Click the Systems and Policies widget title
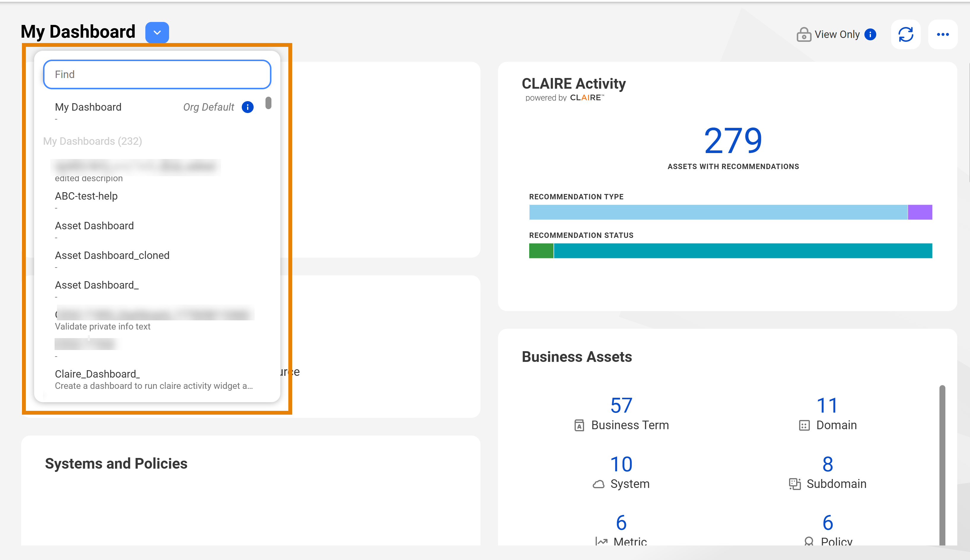The image size is (970, 560). pos(116,464)
